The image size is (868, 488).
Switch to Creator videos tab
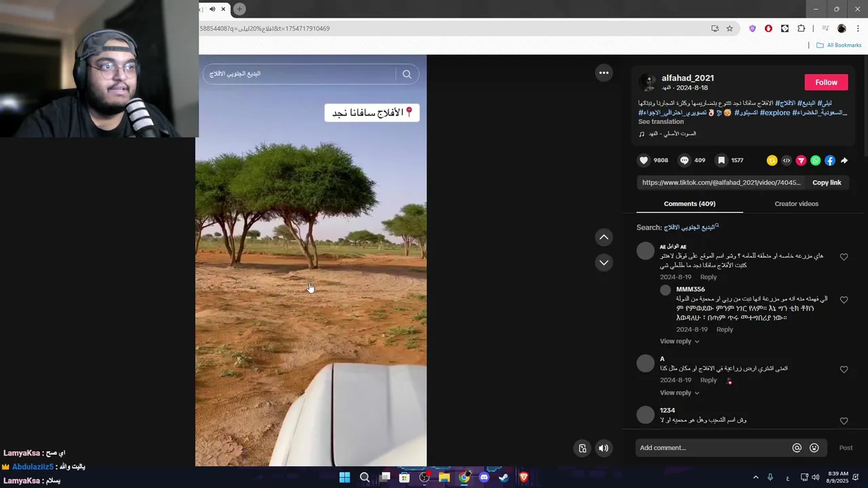(x=796, y=203)
